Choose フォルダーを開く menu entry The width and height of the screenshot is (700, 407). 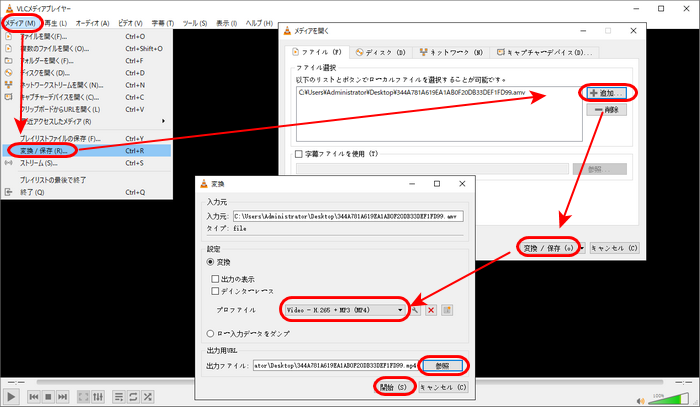(87, 61)
